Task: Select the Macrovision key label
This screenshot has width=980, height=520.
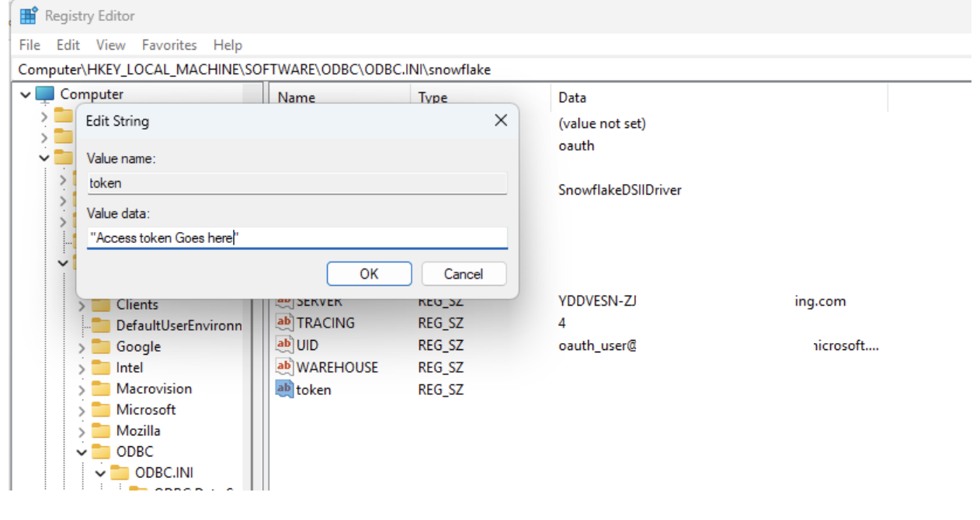Action: click(154, 389)
